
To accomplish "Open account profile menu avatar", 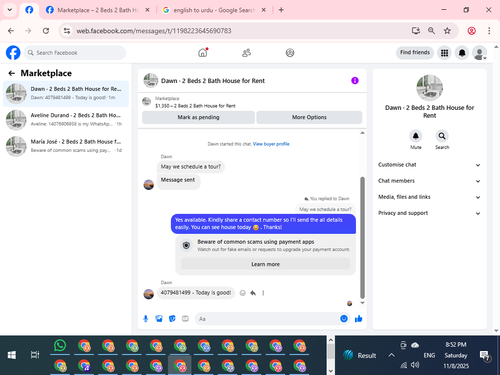I will click(479, 53).
